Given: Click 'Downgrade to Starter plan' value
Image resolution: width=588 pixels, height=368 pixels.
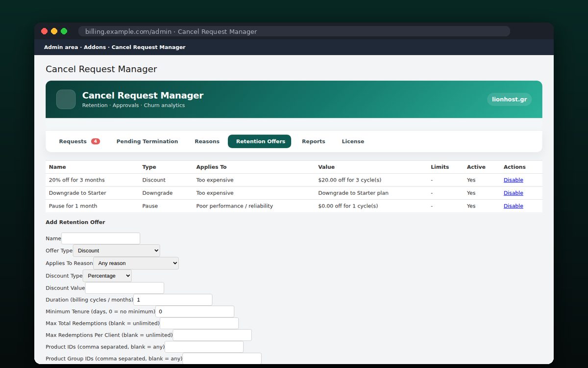Looking at the screenshot, I should pyautogui.click(x=353, y=193).
